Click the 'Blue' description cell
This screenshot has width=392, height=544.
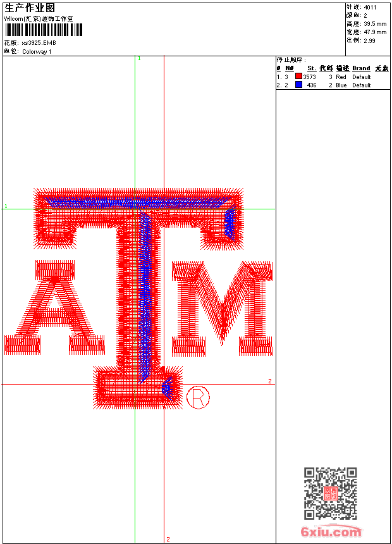[x=341, y=85]
